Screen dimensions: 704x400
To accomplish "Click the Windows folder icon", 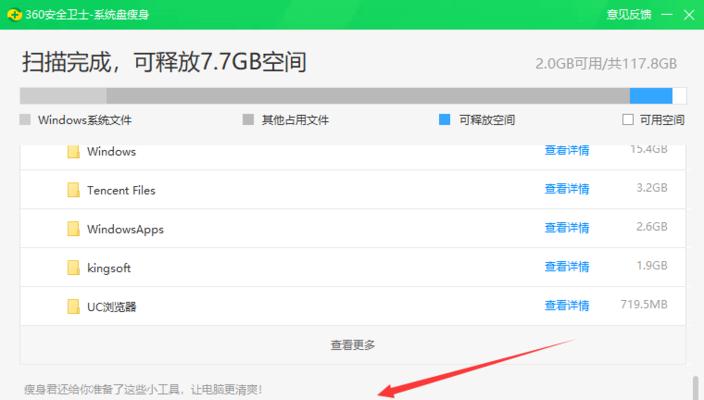I will pyautogui.click(x=73, y=151).
